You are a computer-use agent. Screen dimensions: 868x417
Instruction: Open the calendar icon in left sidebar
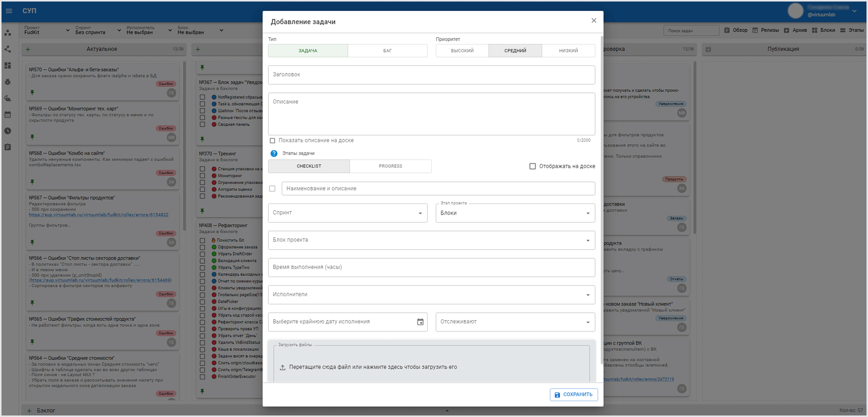click(x=8, y=115)
